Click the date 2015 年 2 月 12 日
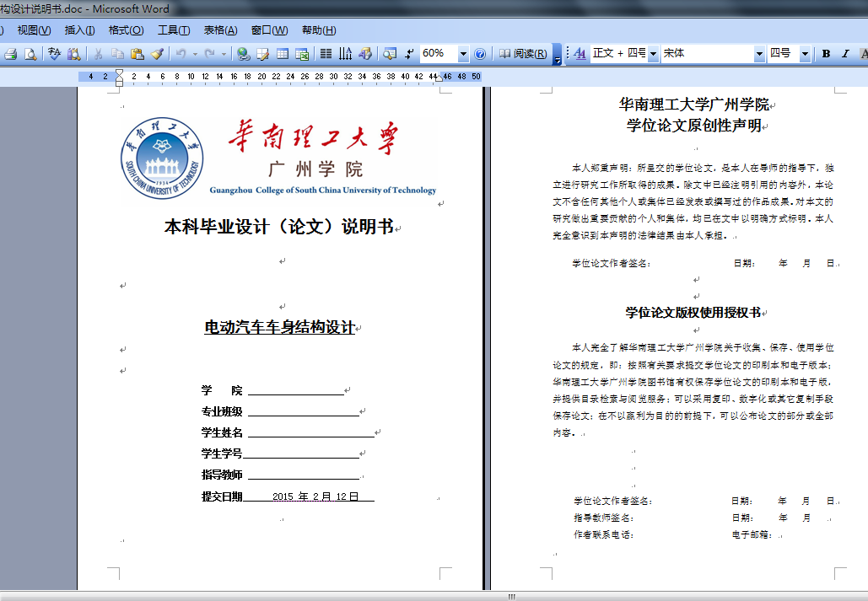Viewport: 868px width, 601px height. pyautogui.click(x=315, y=496)
